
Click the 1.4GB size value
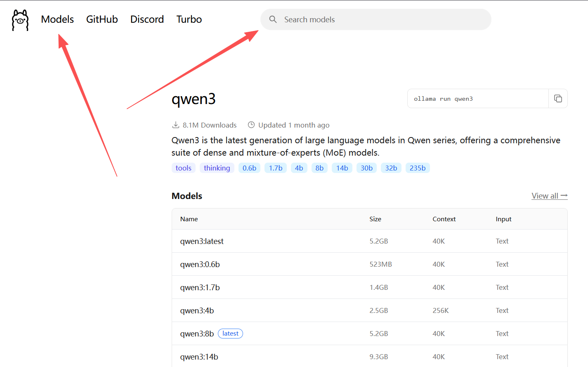pyautogui.click(x=379, y=287)
